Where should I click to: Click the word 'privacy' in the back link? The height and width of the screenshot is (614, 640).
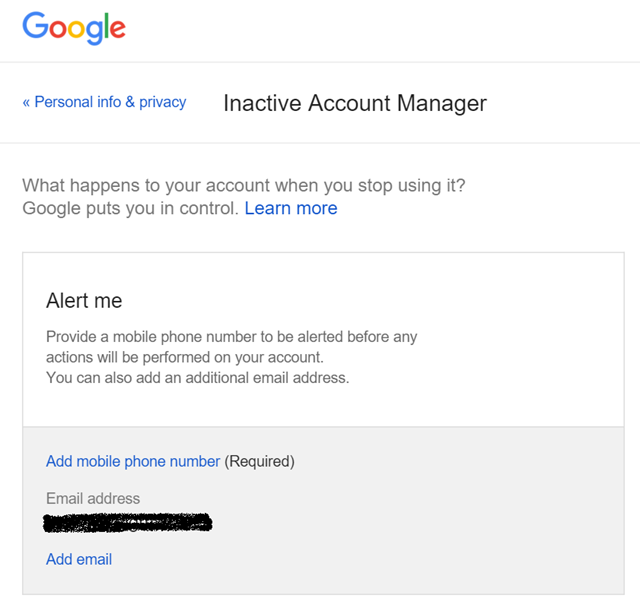[163, 102]
